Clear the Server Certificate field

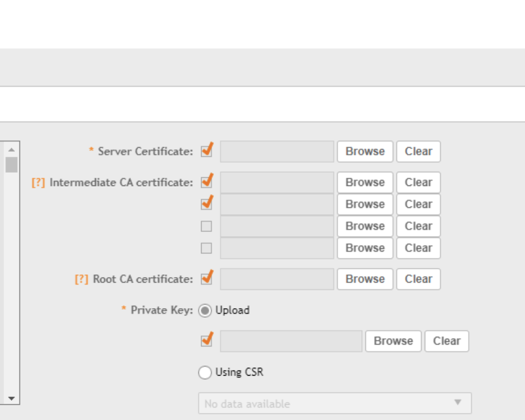[x=418, y=152]
